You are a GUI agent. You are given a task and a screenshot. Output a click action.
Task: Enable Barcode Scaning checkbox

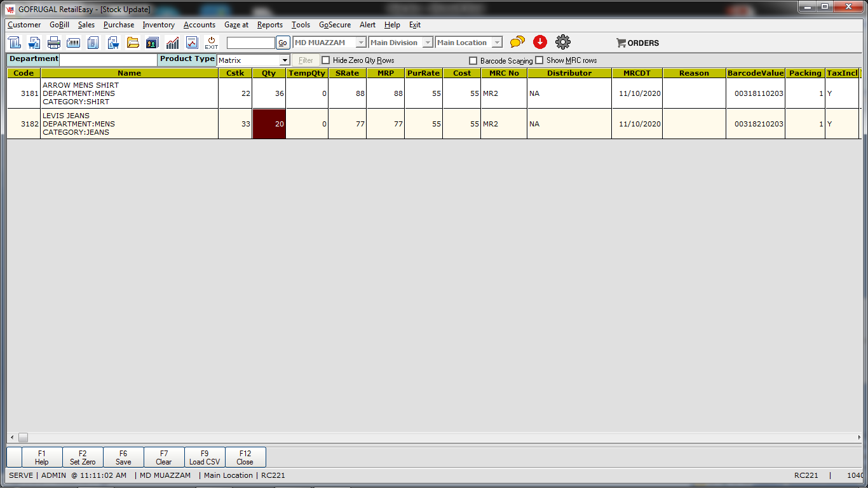point(473,61)
